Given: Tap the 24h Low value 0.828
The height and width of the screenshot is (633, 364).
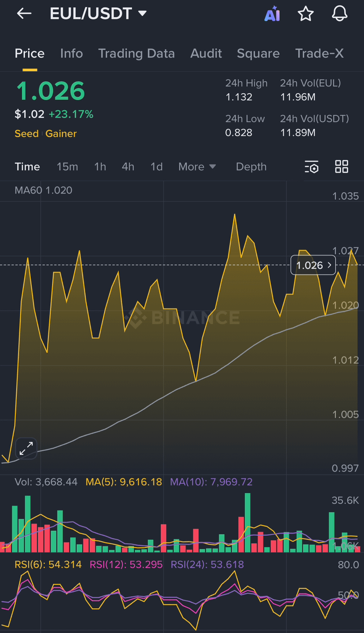Looking at the screenshot, I should (239, 133).
